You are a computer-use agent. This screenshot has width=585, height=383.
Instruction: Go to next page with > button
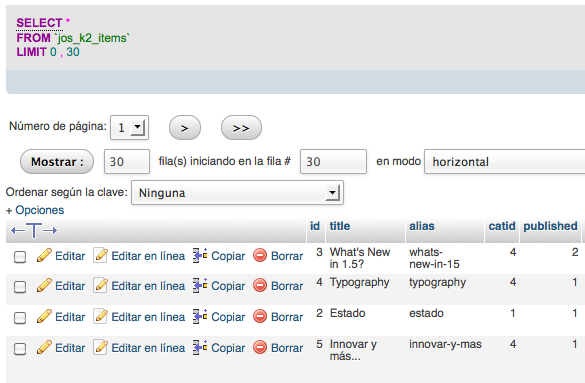click(185, 128)
